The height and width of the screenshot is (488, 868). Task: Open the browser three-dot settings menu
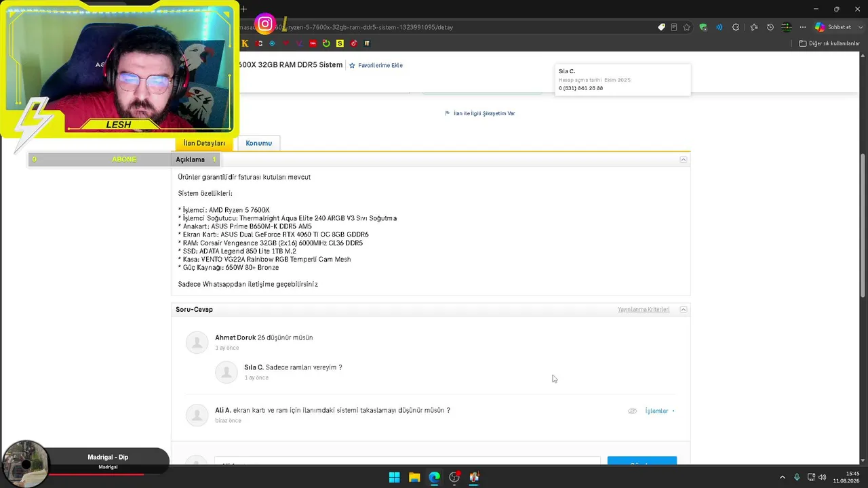tap(803, 27)
